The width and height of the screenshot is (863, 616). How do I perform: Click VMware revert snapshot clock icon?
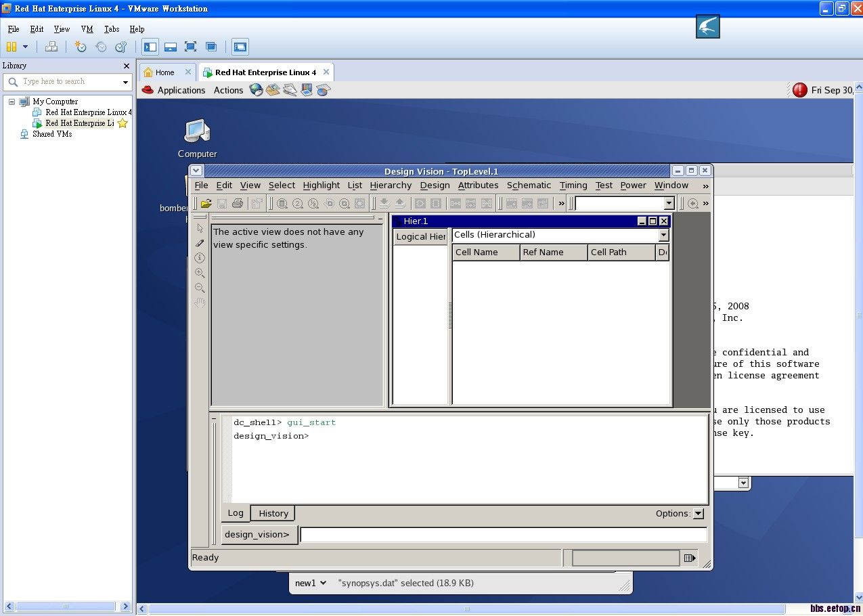pos(101,47)
